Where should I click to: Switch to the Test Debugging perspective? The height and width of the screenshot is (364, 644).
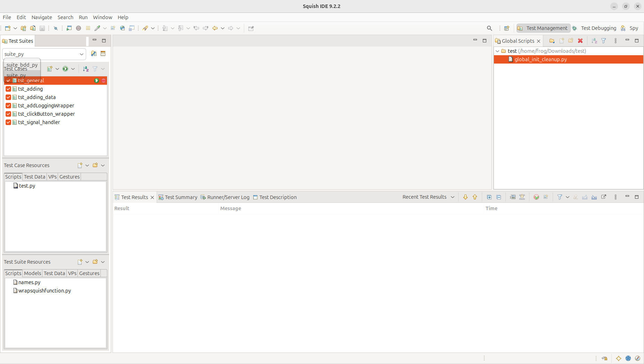tap(594, 28)
